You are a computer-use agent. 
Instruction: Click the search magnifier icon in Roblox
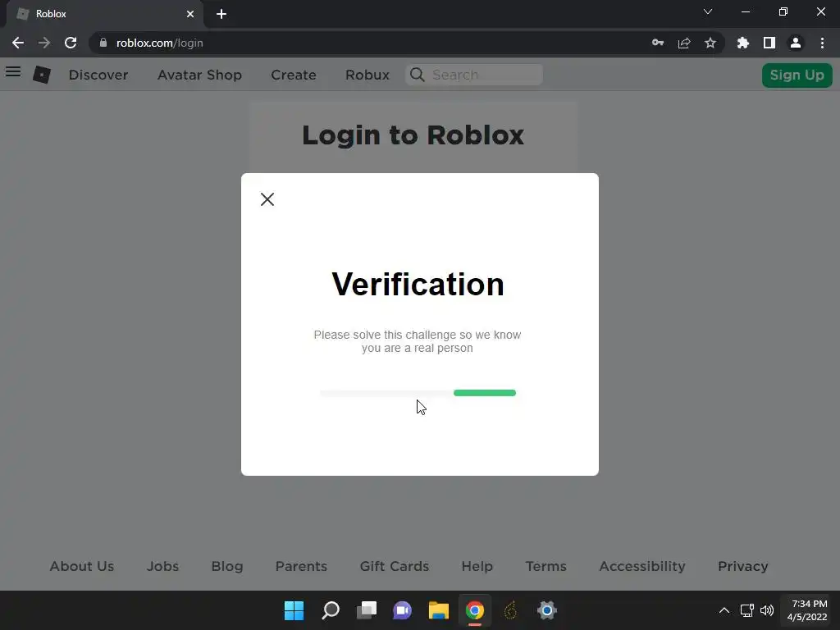(418, 75)
